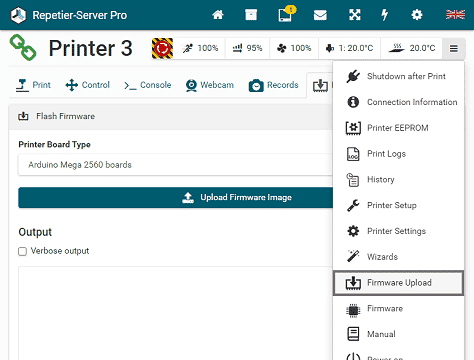Open History from the menu
Viewport: 474px width, 360px height.
tap(399, 180)
